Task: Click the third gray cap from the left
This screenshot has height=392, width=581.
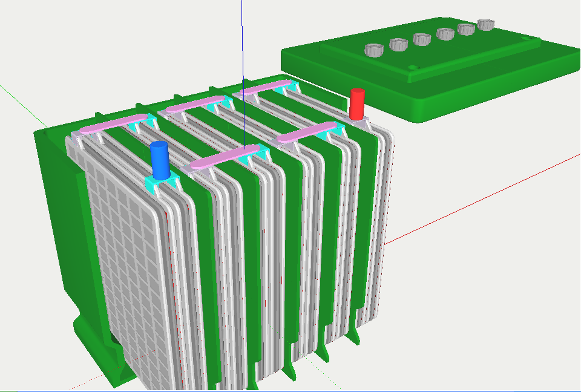Action: coord(422,39)
